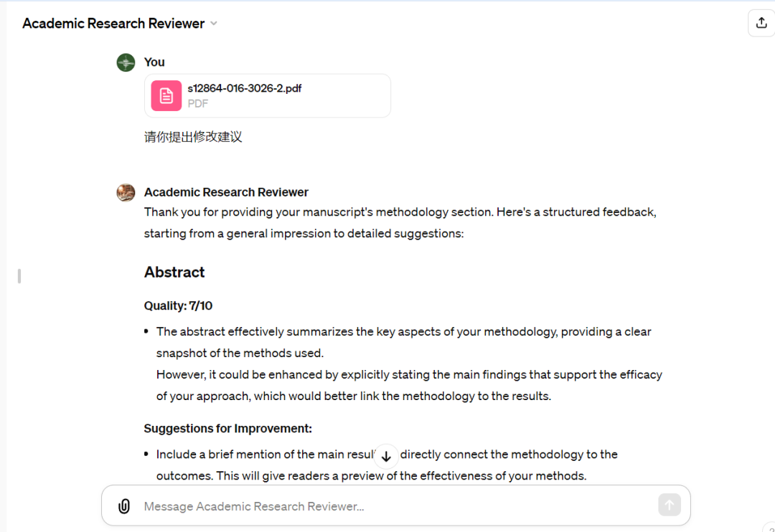Click the paperclip attach file icon
This screenshot has height=532, width=775.
[x=124, y=505]
